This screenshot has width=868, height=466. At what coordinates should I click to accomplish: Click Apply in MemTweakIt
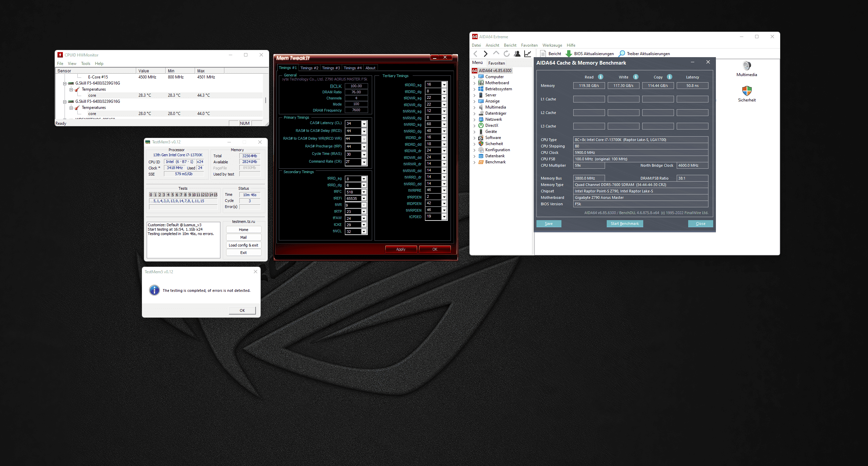point(401,249)
